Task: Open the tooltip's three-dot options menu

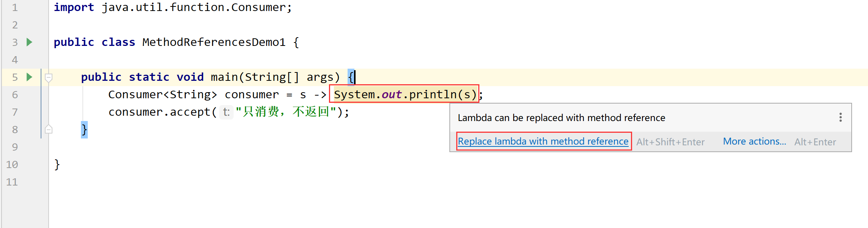Action: pos(841,117)
